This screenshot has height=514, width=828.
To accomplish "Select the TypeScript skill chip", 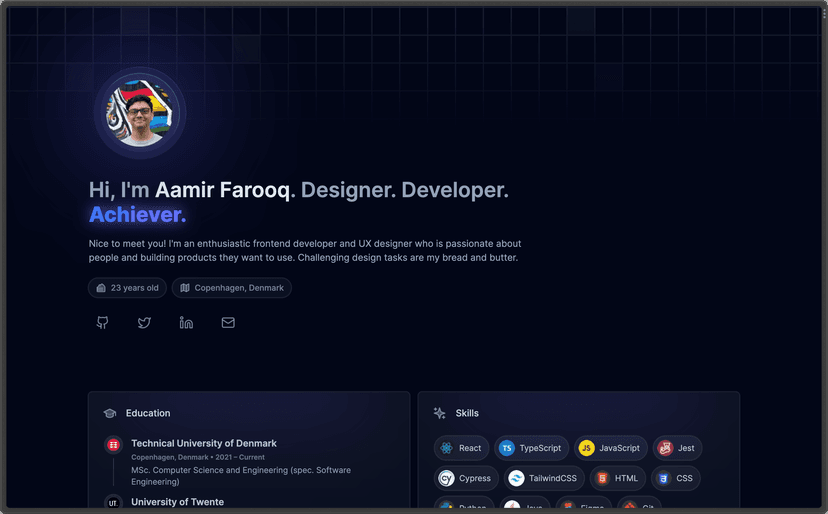I will [x=531, y=448].
